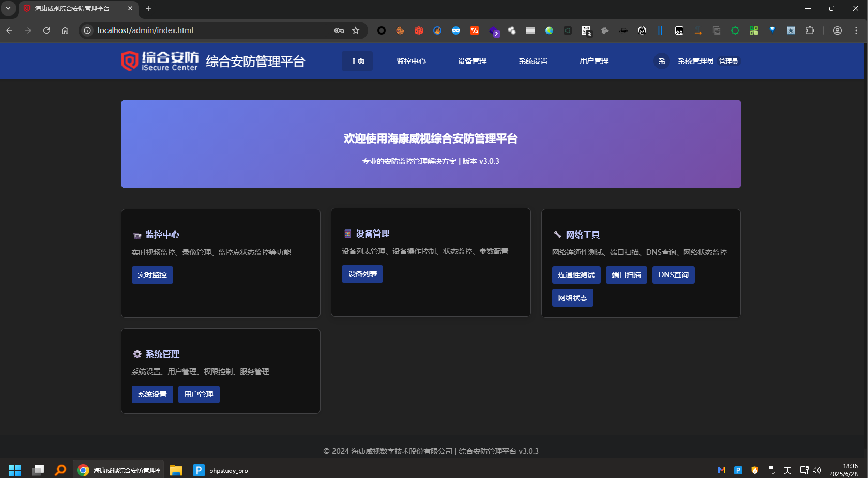868x478 pixels.
Task: Open the browser Extensions puzzle icon
Action: click(x=810, y=30)
